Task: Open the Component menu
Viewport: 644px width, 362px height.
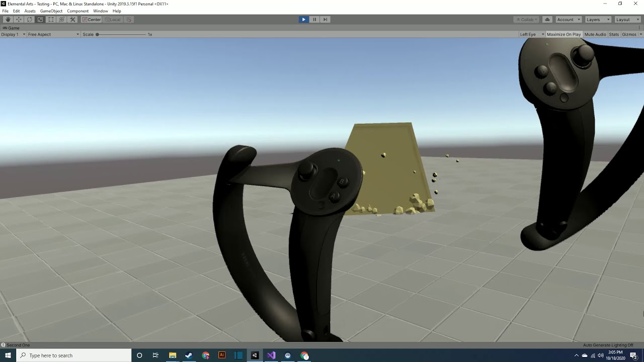Action: (77, 11)
